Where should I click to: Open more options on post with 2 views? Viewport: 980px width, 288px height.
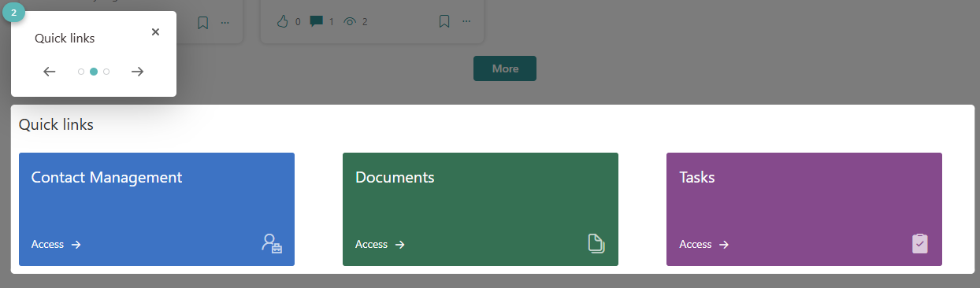[466, 21]
